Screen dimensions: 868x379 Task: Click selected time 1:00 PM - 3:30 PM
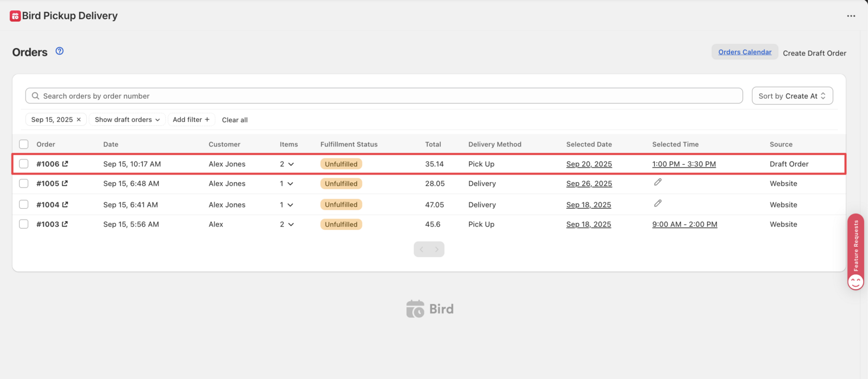pos(684,164)
